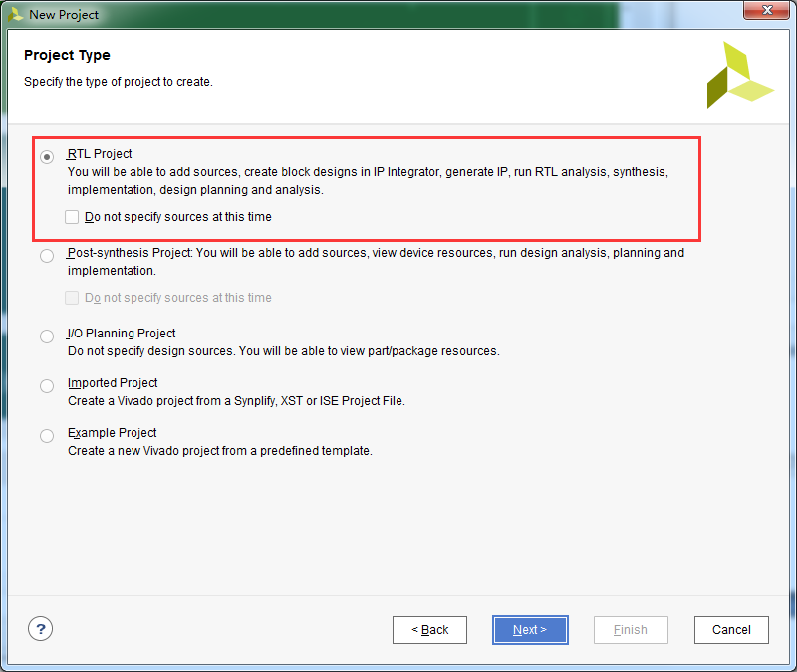The width and height of the screenshot is (797, 672).
Task: Pick the Example Project radio button
Action: click(x=47, y=436)
